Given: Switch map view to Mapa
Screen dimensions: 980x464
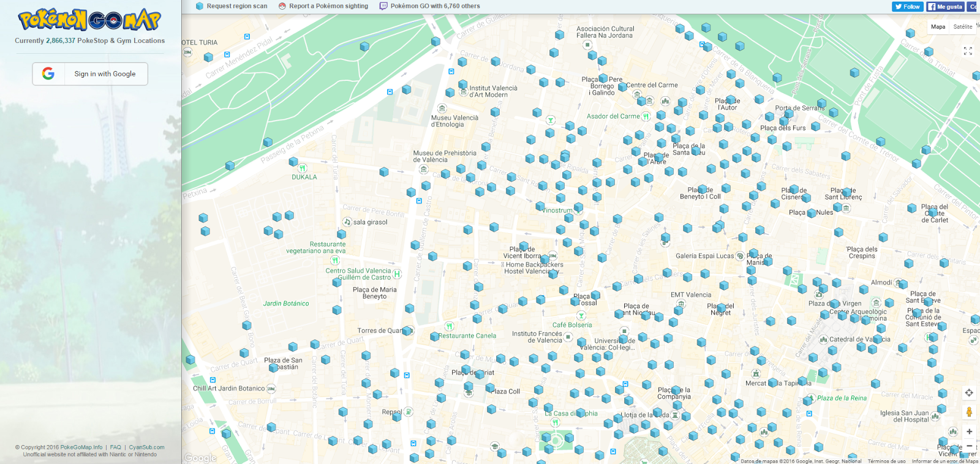Looking at the screenshot, I should pyautogui.click(x=938, y=27).
